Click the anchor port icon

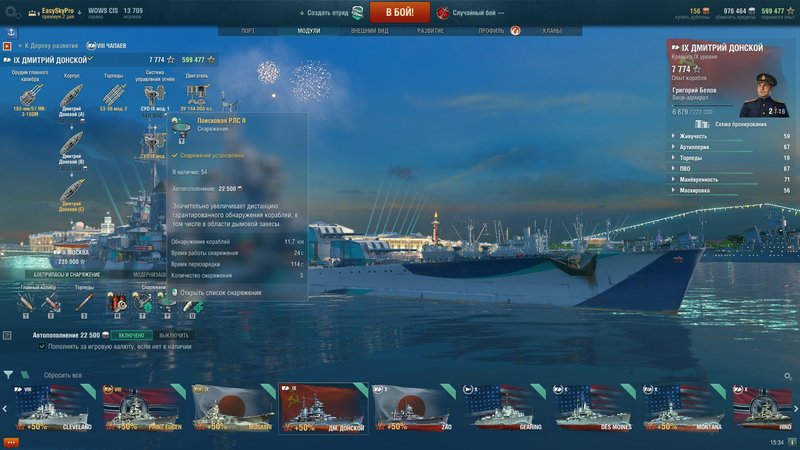click(11, 32)
